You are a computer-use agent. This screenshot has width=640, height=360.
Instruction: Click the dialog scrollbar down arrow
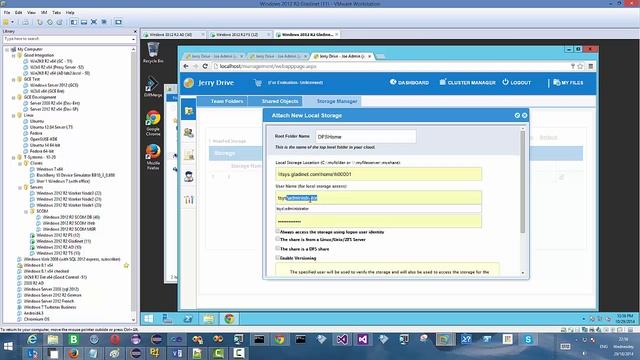click(x=522, y=273)
